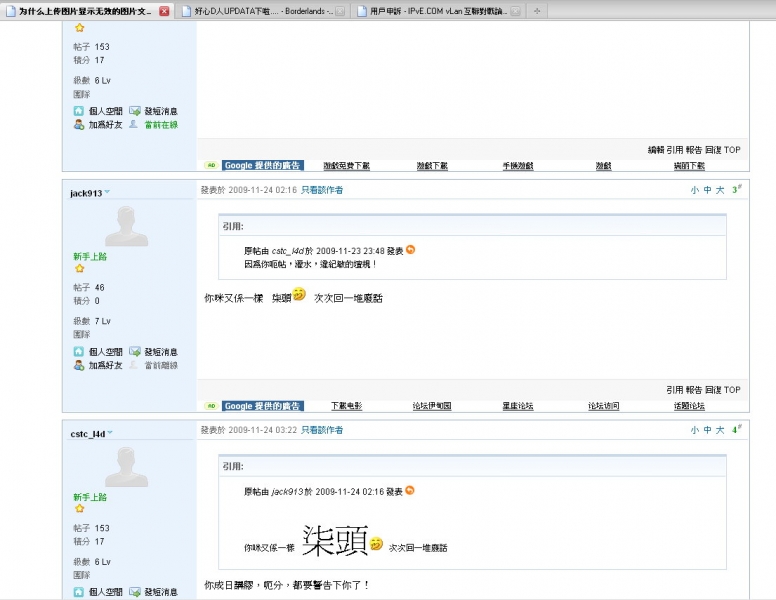The width and height of the screenshot is (776, 600).
Task: Click 编辑 link in the top post
Action: pyautogui.click(x=656, y=149)
